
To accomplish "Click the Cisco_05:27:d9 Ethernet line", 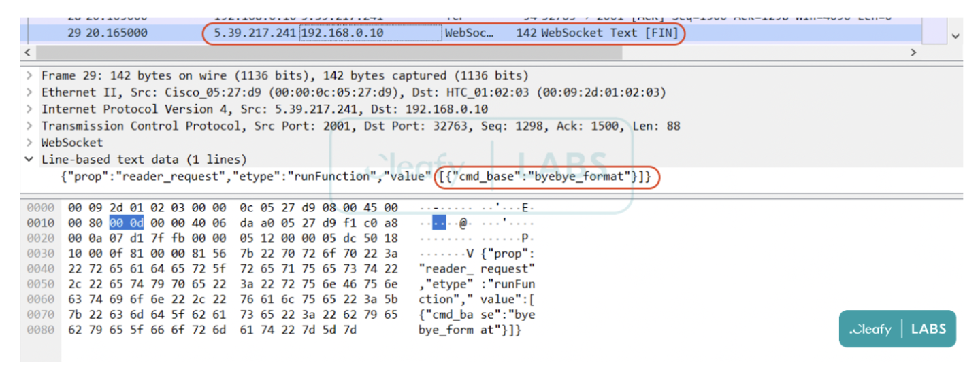I will 354,92.
